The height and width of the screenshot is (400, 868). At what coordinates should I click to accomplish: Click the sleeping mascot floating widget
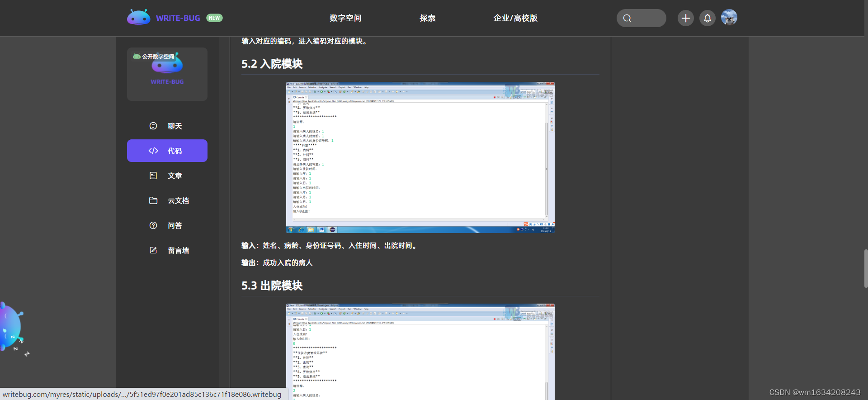click(12, 328)
